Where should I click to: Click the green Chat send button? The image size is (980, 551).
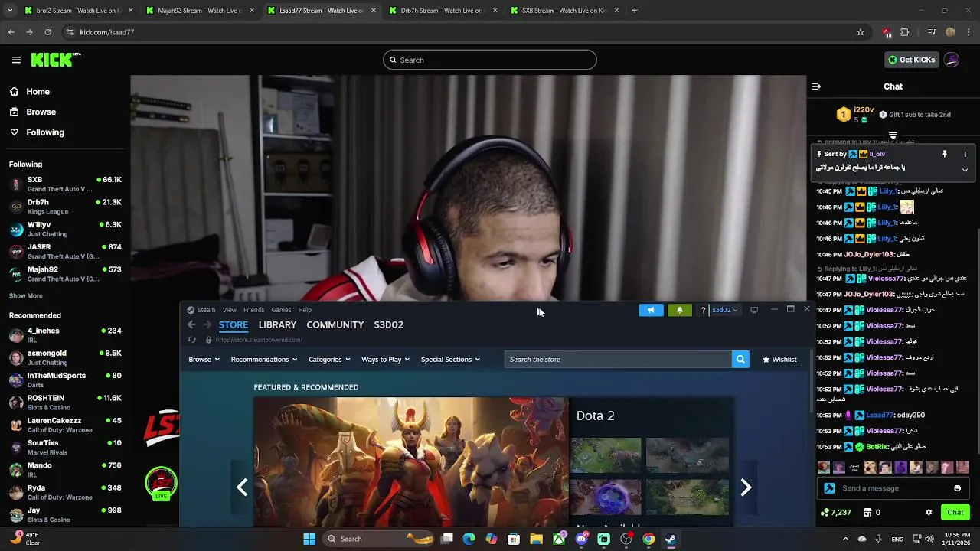(955, 512)
